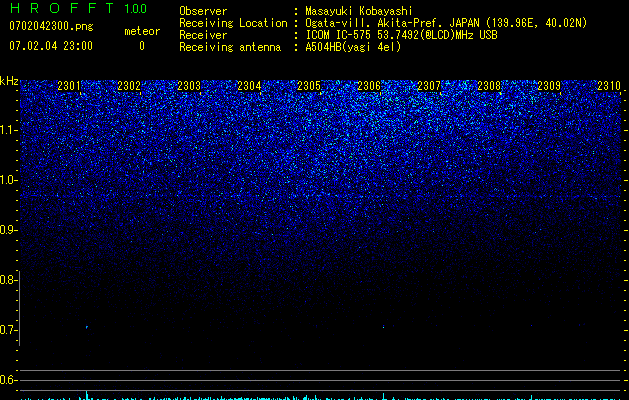
Task: Click the 2308 time marker
Action: pos(489,86)
